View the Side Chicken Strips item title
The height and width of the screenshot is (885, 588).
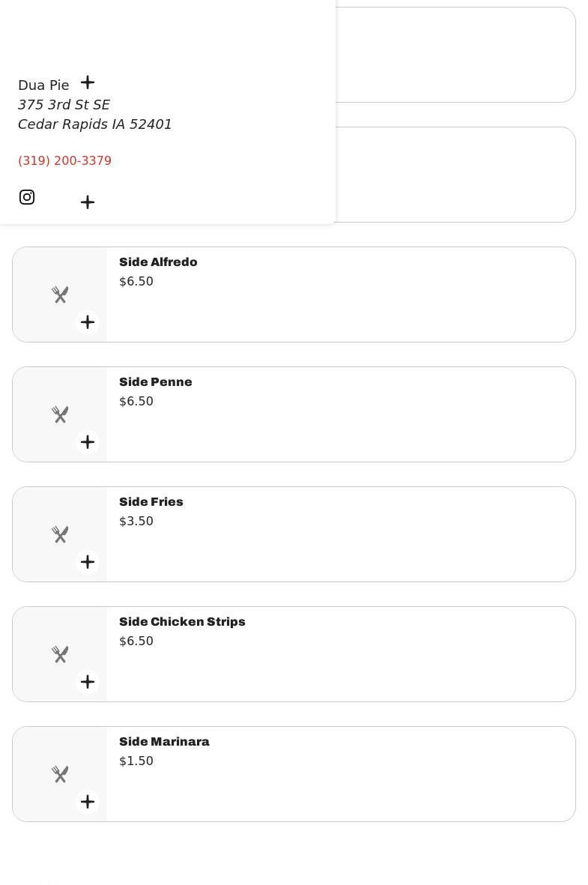tap(182, 622)
